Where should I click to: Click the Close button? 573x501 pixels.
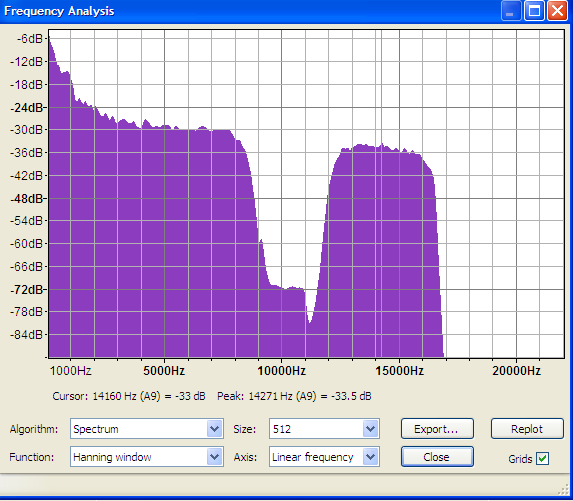pos(437,457)
